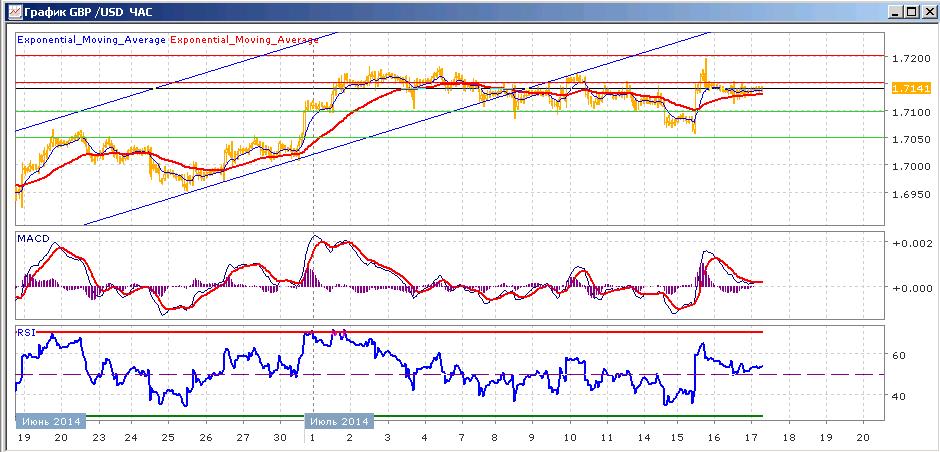Click the +0.002 MACD scale label

911,243
